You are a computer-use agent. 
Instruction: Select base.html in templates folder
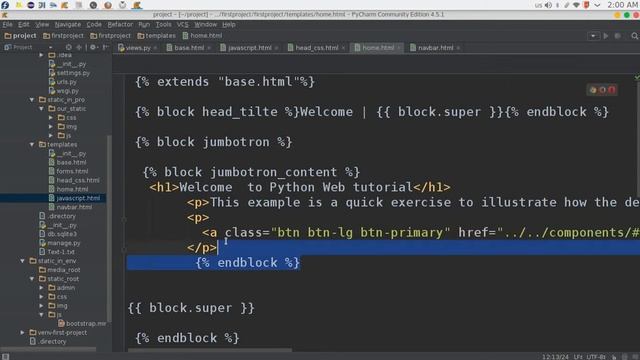coord(68,162)
